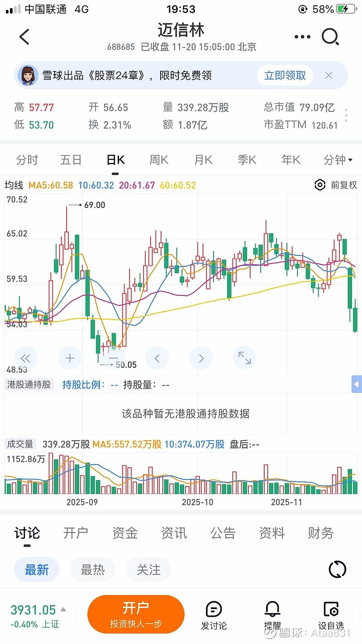Expand the 分钟 interval dropdown
Image resolution: width=362 pixels, height=644 pixels.
338,160
